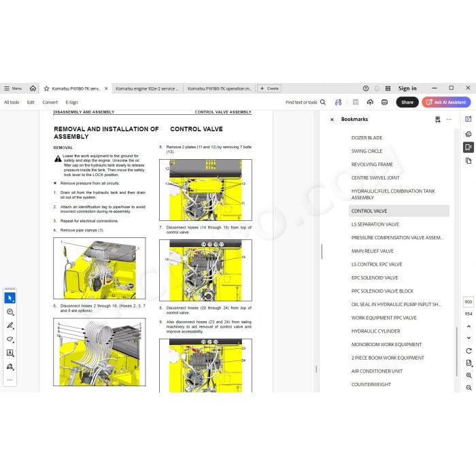Open WORK EQUIPMENT PPC VALVE bookmark
The image size is (476, 476).
384,318
